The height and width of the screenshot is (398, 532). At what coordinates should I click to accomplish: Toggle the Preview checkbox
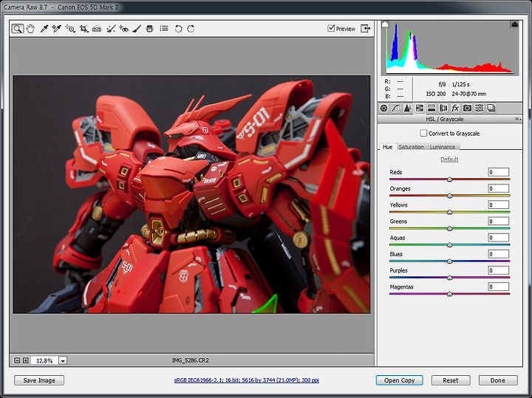point(331,28)
